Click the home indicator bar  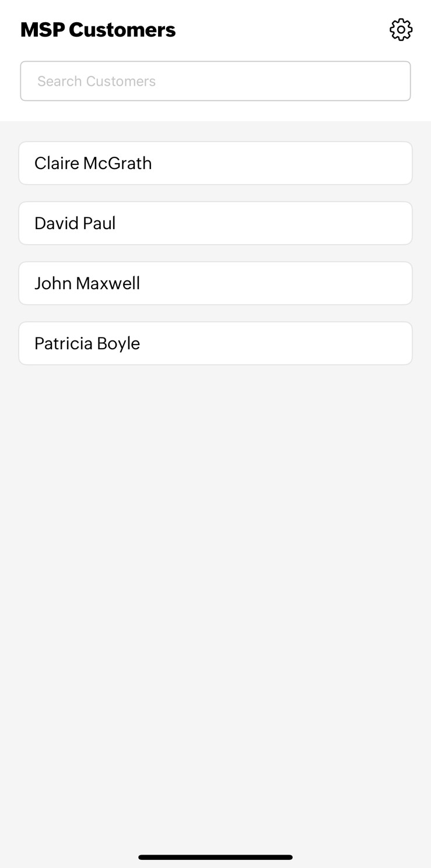tap(215, 857)
